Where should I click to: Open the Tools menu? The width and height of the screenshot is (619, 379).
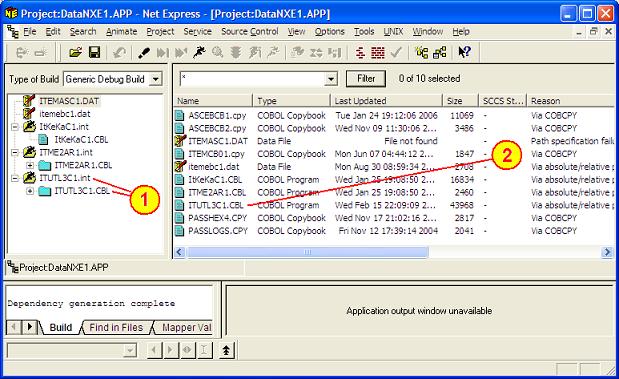tap(364, 32)
